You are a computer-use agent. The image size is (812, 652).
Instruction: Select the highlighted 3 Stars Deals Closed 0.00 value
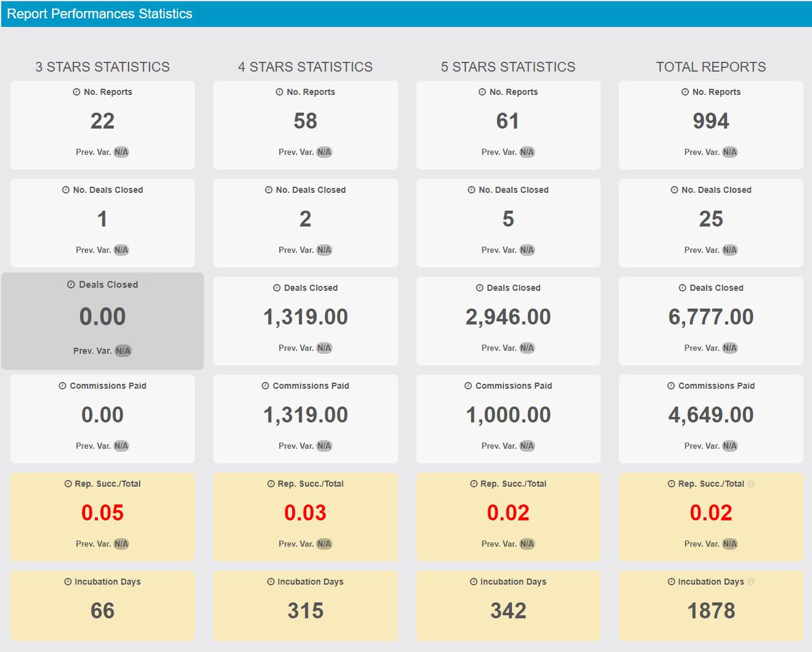(102, 317)
